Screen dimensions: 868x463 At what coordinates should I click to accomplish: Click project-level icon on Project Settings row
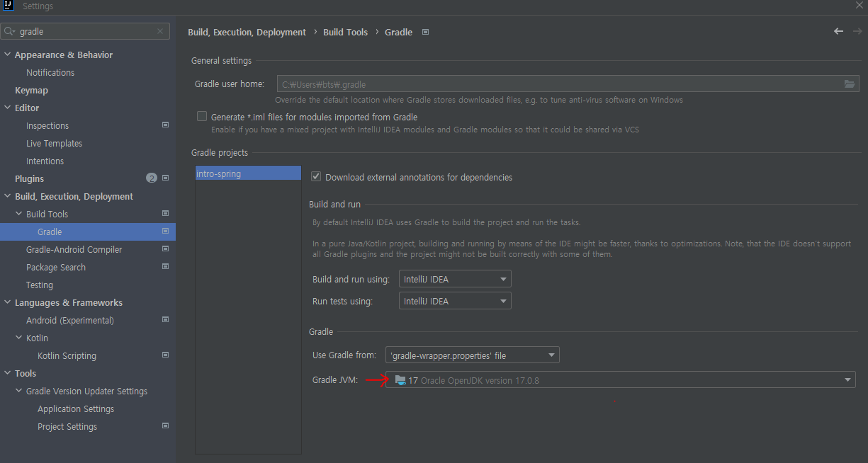pos(165,426)
